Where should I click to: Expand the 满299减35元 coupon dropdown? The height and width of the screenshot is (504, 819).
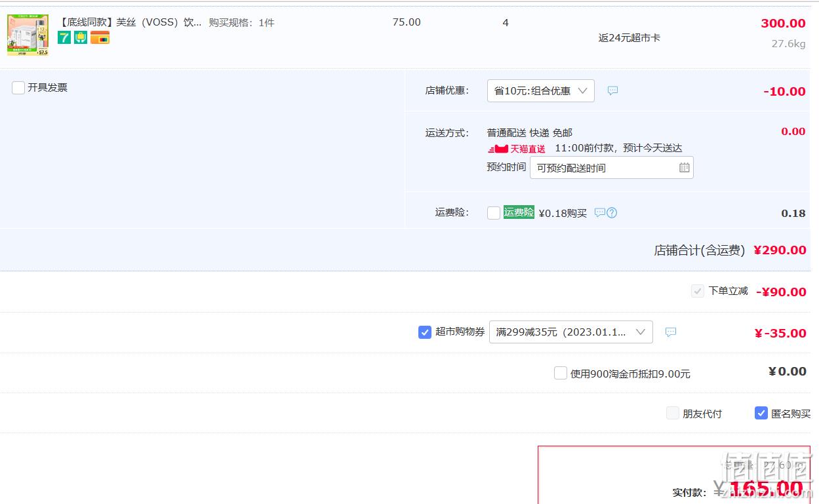570,332
